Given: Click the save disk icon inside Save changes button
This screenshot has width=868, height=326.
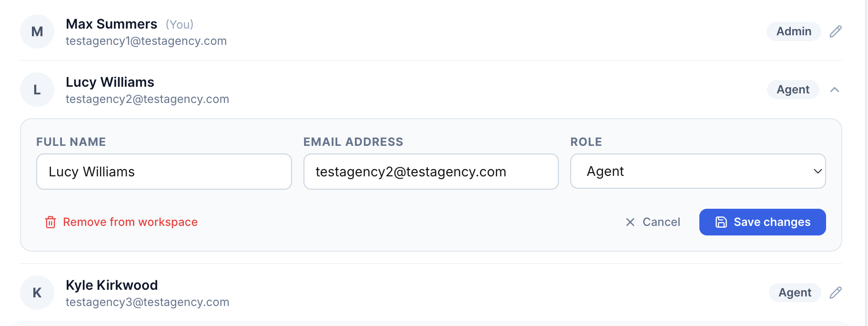Looking at the screenshot, I should pyautogui.click(x=721, y=222).
